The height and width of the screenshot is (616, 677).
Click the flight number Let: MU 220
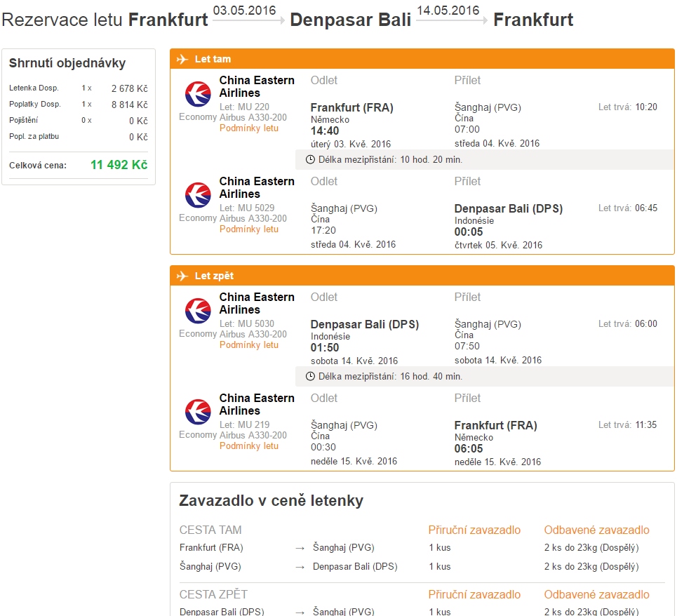point(244,107)
